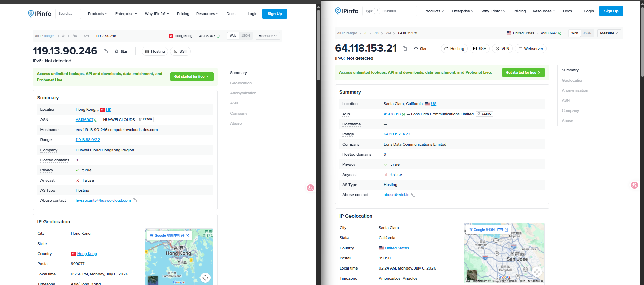Image resolution: width=644 pixels, height=285 pixels.
Task: Star the 119.13.90.246 address
Action: pyautogui.click(x=121, y=51)
